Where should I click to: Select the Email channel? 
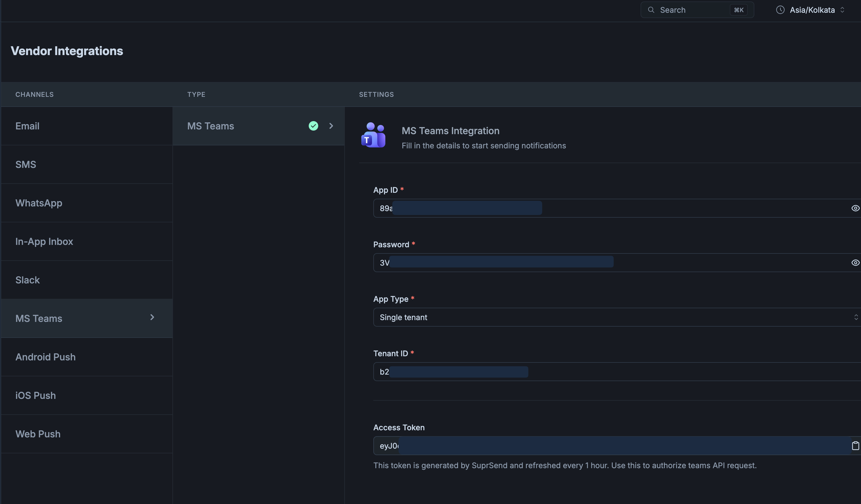pos(87,126)
